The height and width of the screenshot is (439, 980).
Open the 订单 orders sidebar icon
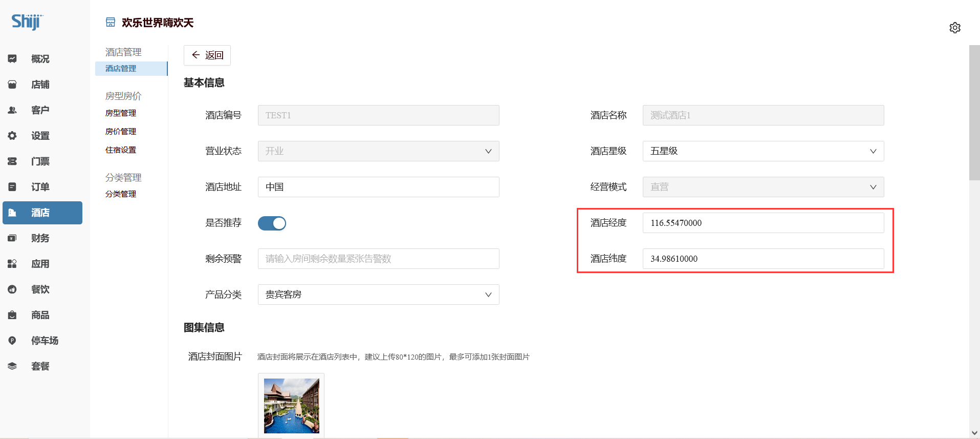pos(12,187)
